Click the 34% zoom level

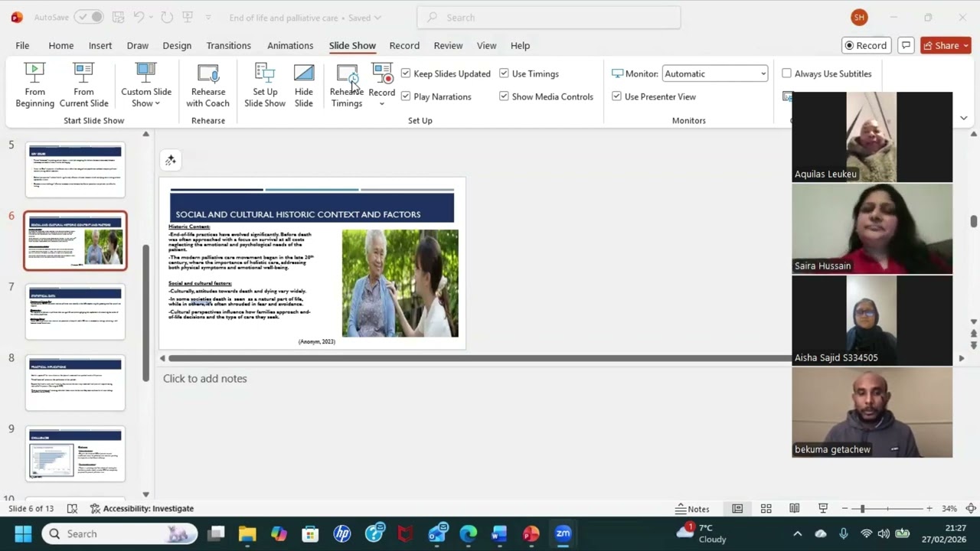pyautogui.click(x=949, y=509)
